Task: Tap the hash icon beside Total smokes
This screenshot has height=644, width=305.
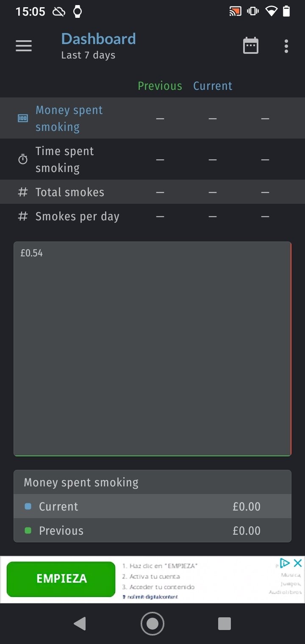Action: (x=23, y=192)
